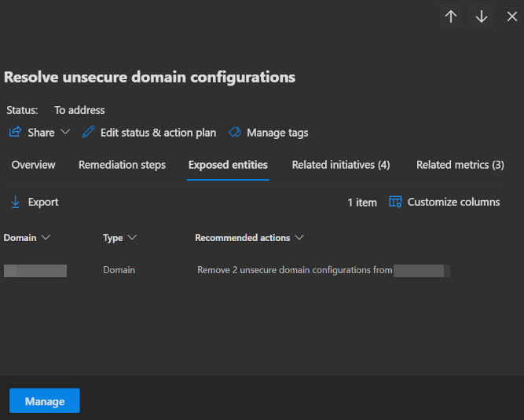View the Related metrics (3) tab
Image resolution: width=524 pixels, height=420 pixels.
click(x=460, y=165)
